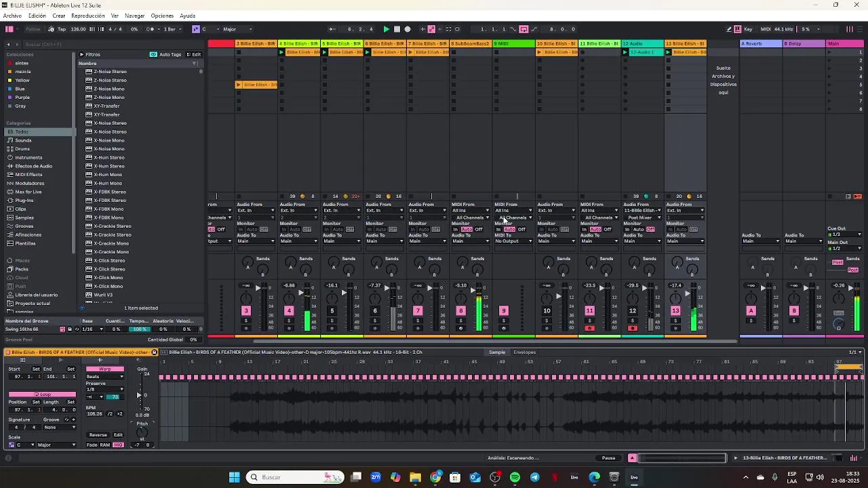Click the halve BPM /2 button

click(x=110, y=414)
